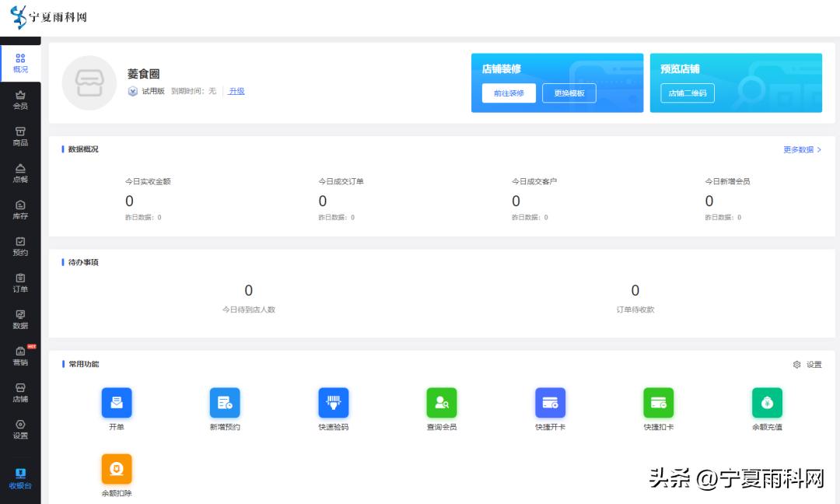Viewport: 840px width, 504px height.
Task: 点击余额扣除图标
Action: click(x=116, y=468)
